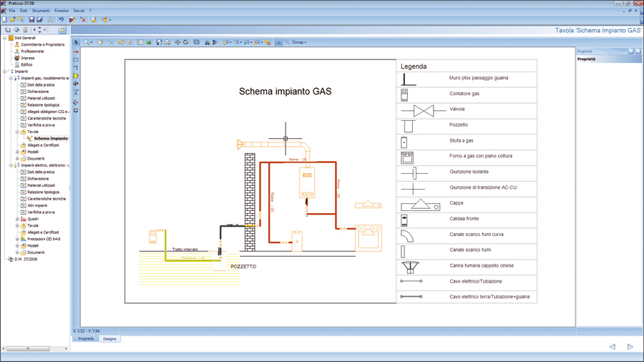Open the Osnap dropdown

coord(299,42)
